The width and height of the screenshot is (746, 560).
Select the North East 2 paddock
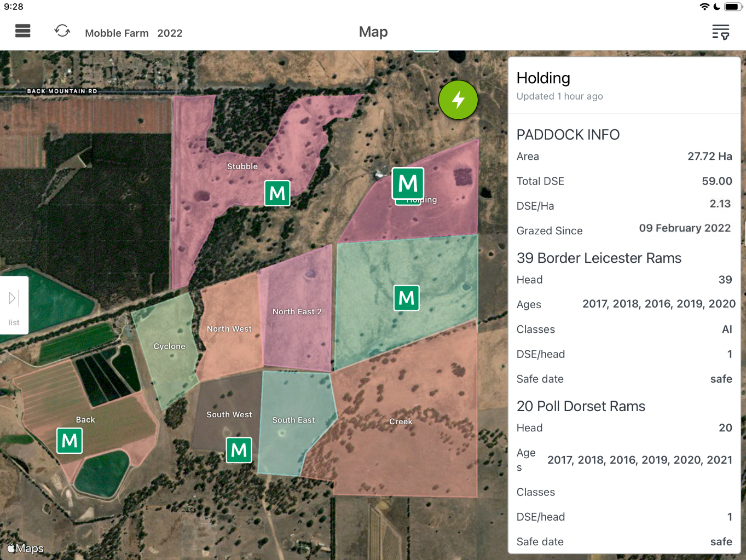[x=297, y=311]
